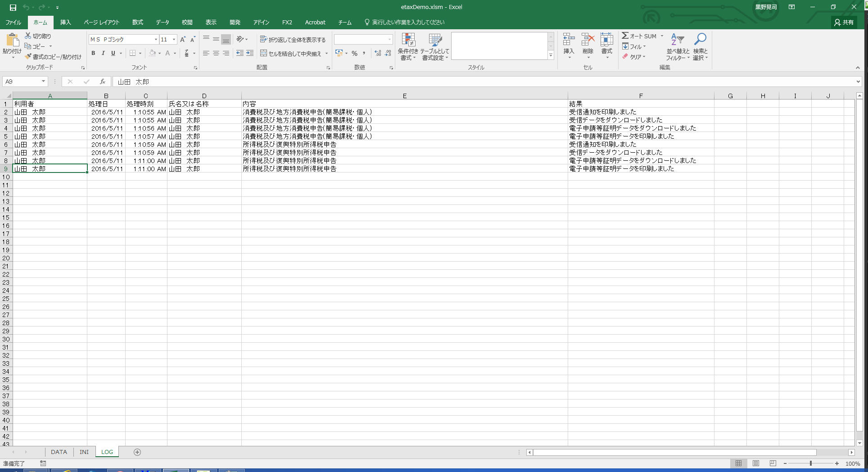Open the 挿入 (Insert) ribbon tab
Viewport: 868px width, 472px height.
coord(65,22)
